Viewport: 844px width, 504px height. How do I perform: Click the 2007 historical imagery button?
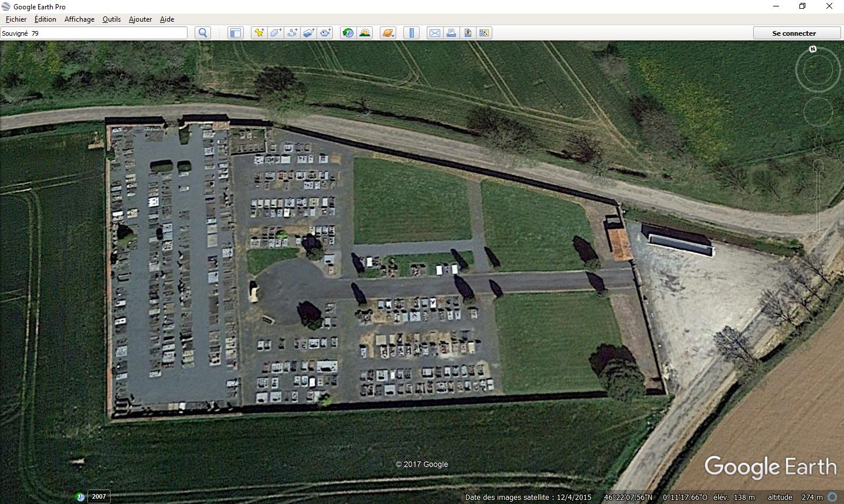[x=99, y=496]
